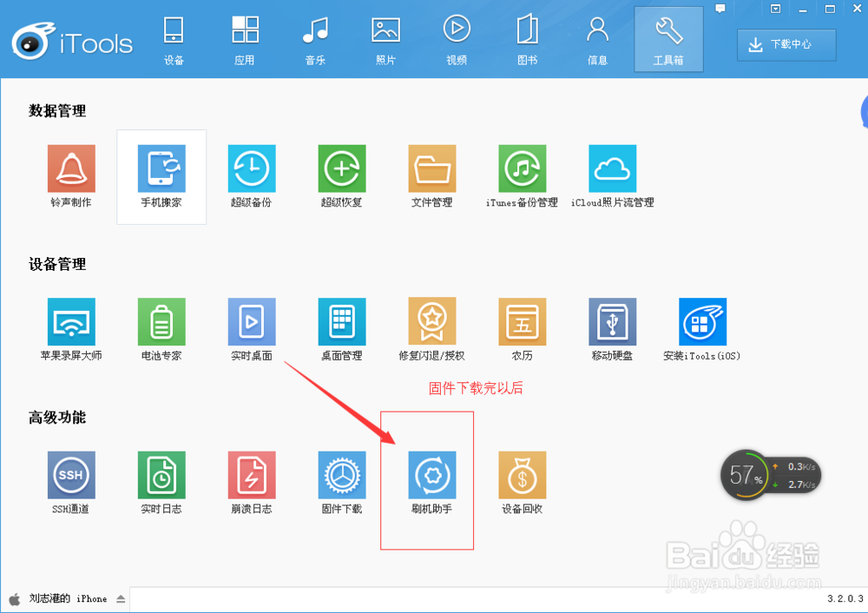Launch the 超级备份 backup tool

252,169
